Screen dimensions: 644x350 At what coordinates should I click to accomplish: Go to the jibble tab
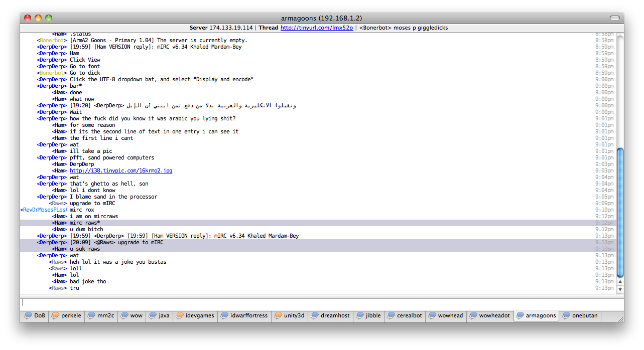[373, 316]
